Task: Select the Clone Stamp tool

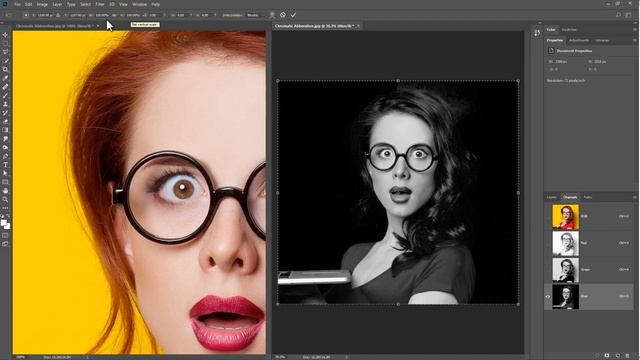Action: 5,104
